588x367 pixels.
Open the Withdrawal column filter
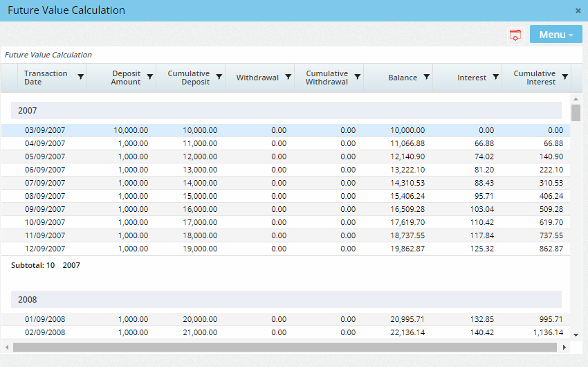tap(288, 78)
